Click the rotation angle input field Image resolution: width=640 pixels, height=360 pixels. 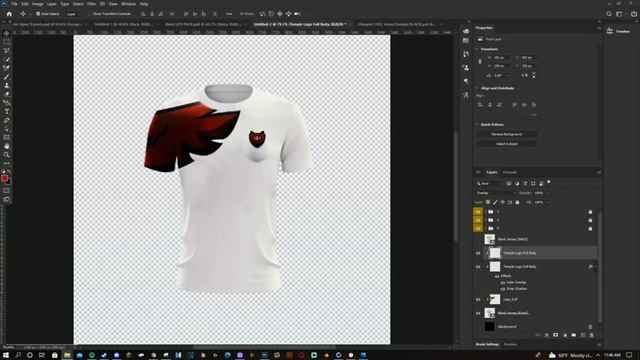(499, 76)
